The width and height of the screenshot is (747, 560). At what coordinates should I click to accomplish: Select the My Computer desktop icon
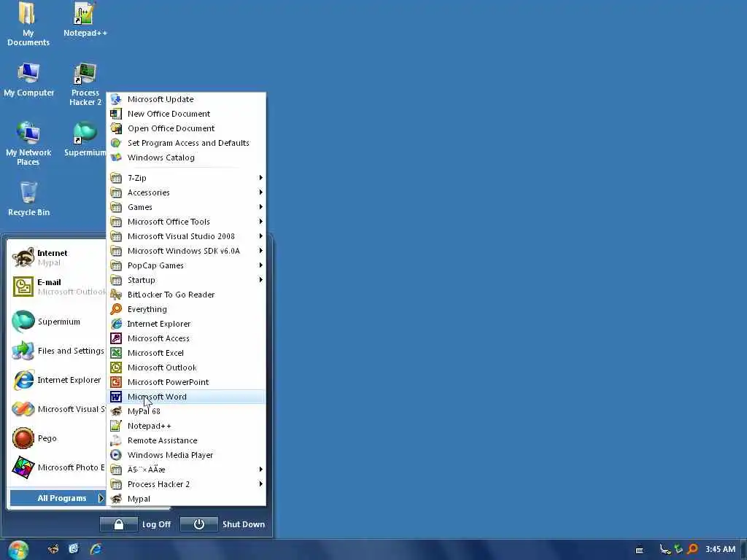pyautogui.click(x=28, y=80)
